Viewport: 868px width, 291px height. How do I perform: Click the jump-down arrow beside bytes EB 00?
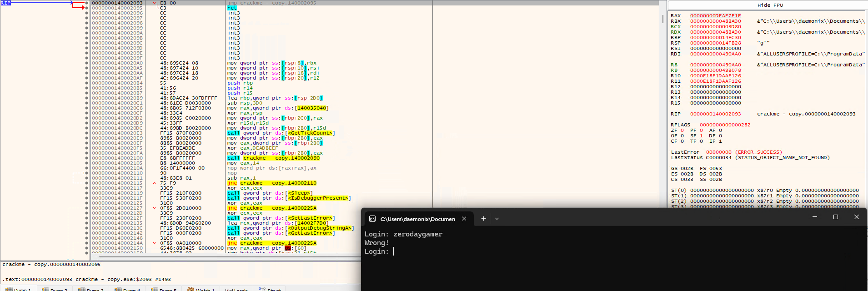point(155,3)
